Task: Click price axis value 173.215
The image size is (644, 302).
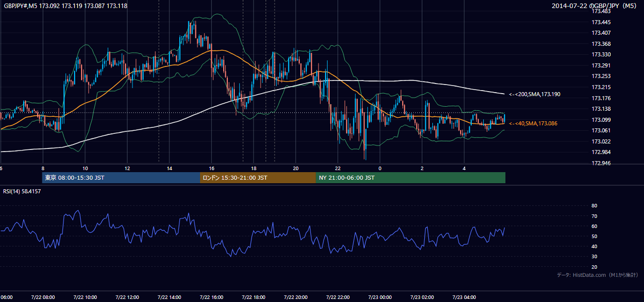Action: pos(601,88)
